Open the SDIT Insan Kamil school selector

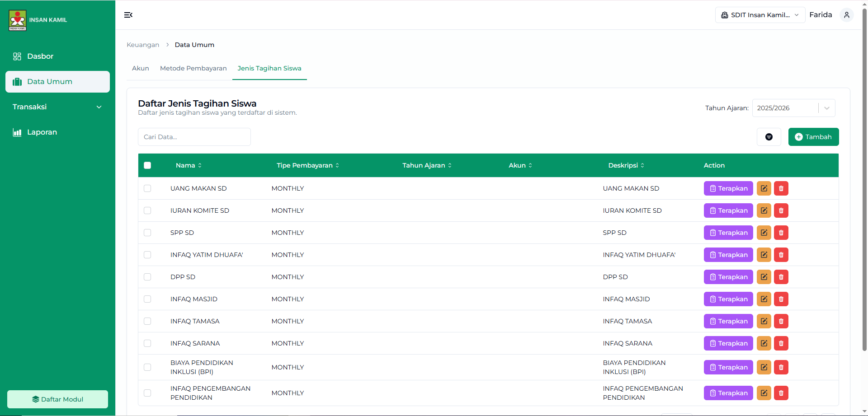click(x=759, y=15)
